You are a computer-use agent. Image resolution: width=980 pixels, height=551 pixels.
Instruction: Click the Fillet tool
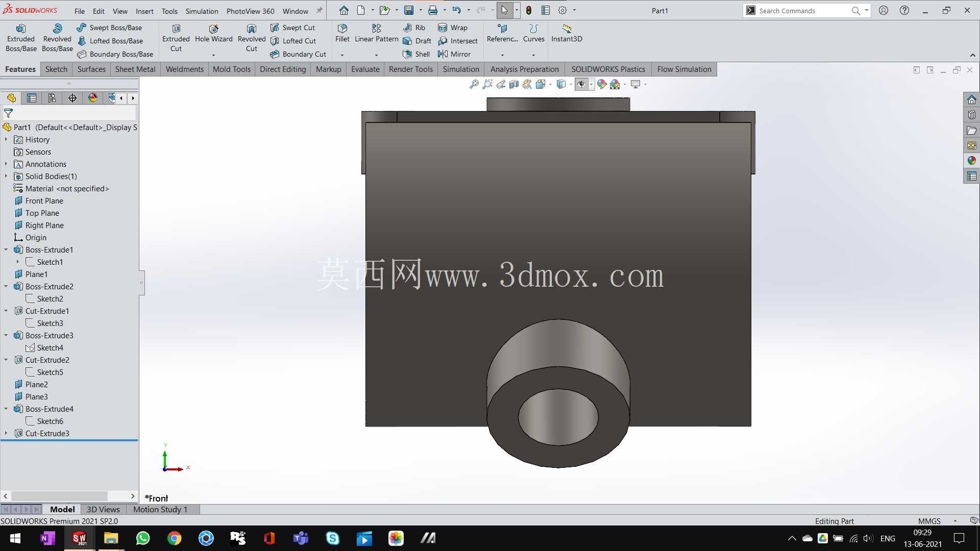[x=342, y=34]
